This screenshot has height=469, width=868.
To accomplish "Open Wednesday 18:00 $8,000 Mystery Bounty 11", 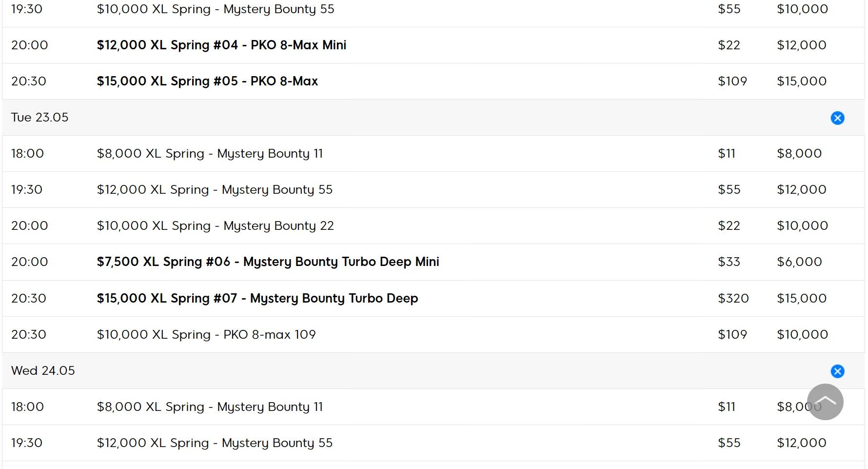I will coord(210,407).
